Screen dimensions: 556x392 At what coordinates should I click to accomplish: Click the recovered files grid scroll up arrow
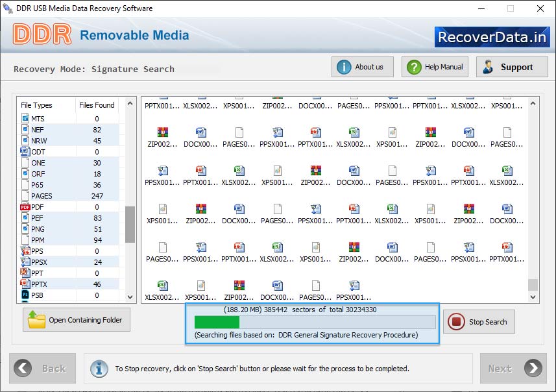[533, 104]
